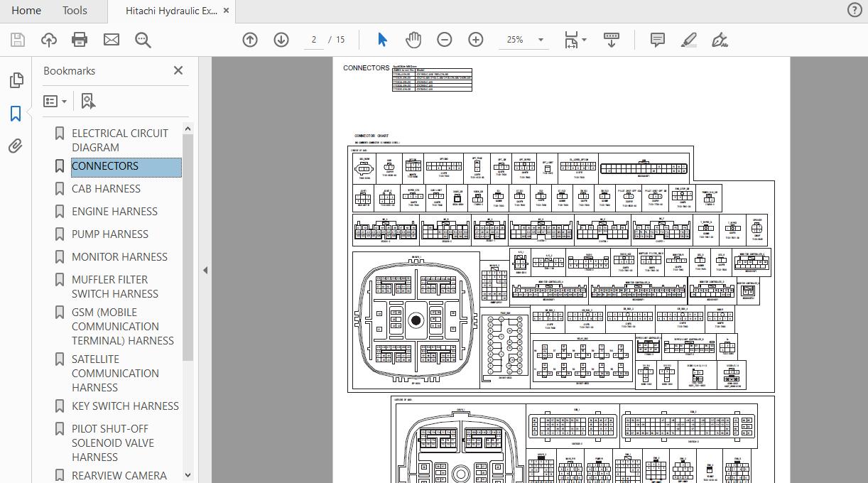Open the CAB HARNESS bookmark
The image size is (868, 483).
pos(106,189)
